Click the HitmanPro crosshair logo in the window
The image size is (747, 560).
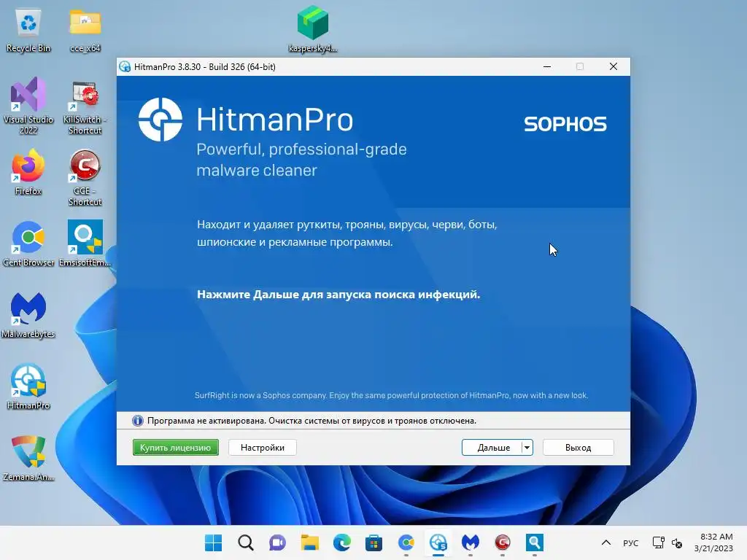(x=160, y=120)
